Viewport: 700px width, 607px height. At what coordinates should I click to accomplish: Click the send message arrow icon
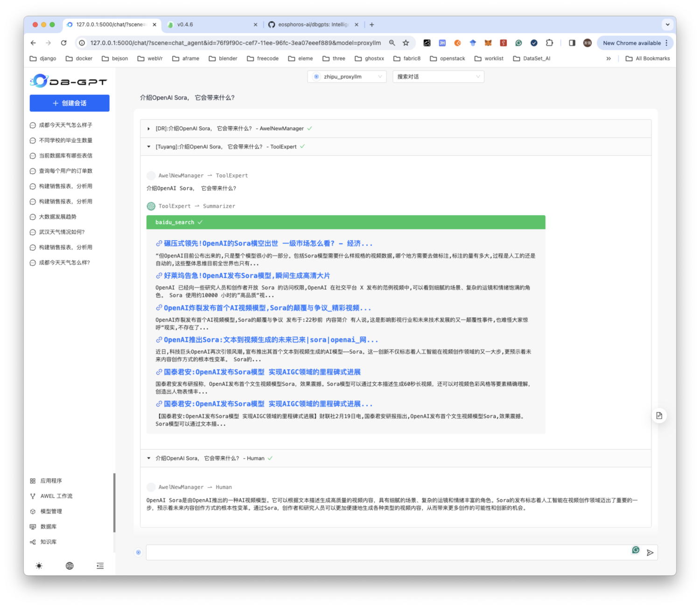click(650, 553)
